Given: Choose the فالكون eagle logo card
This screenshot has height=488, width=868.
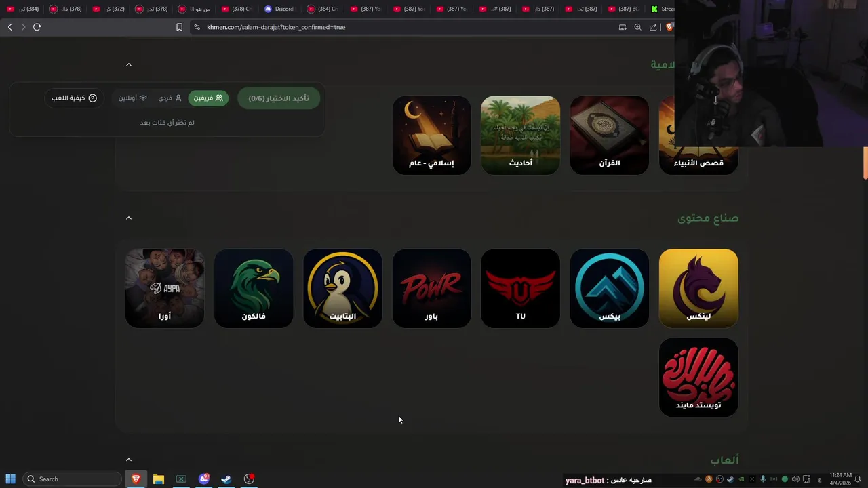Looking at the screenshot, I should pyautogui.click(x=254, y=288).
